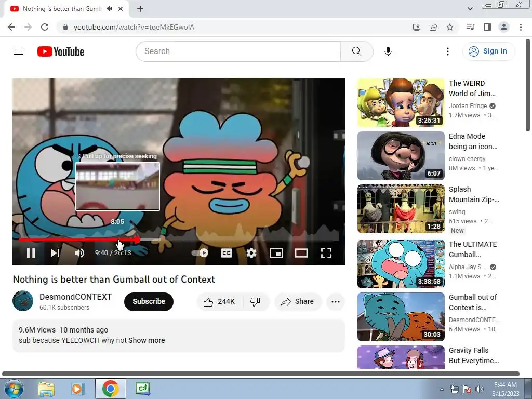Dislike the video with thumbs down
The width and height of the screenshot is (532, 399).
[255, 302]
